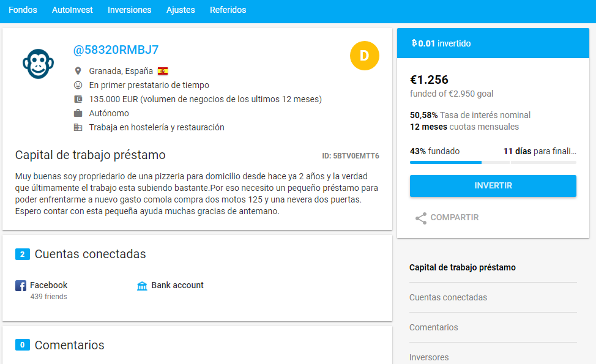Open the Referidos page
The width and height of the screenshot is (596, 364).
(228, 10)
